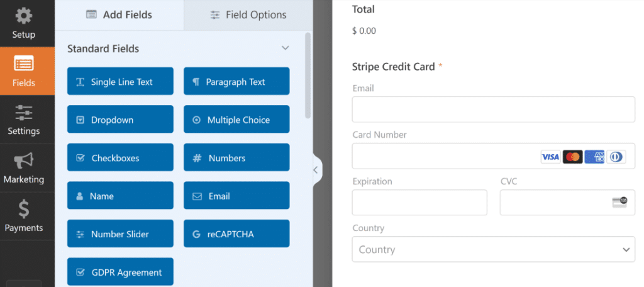Switch to the Field Options tab
This screenshot has width=644, height=287.
pyautogui.click(x=248, y=14)
